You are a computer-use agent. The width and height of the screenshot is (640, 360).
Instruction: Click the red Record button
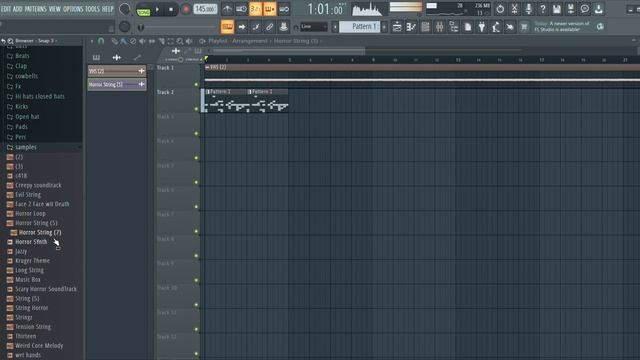pyautogui.click(x=186, y=9)
